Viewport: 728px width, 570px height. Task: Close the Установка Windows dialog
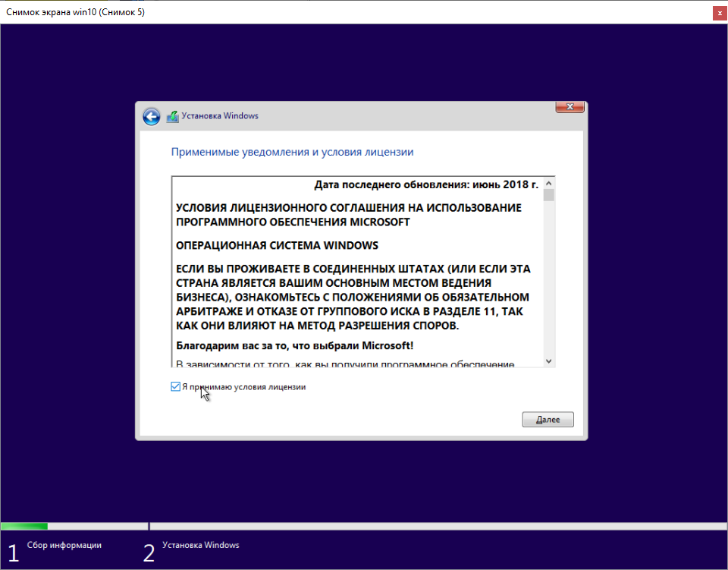pos(570,107)
